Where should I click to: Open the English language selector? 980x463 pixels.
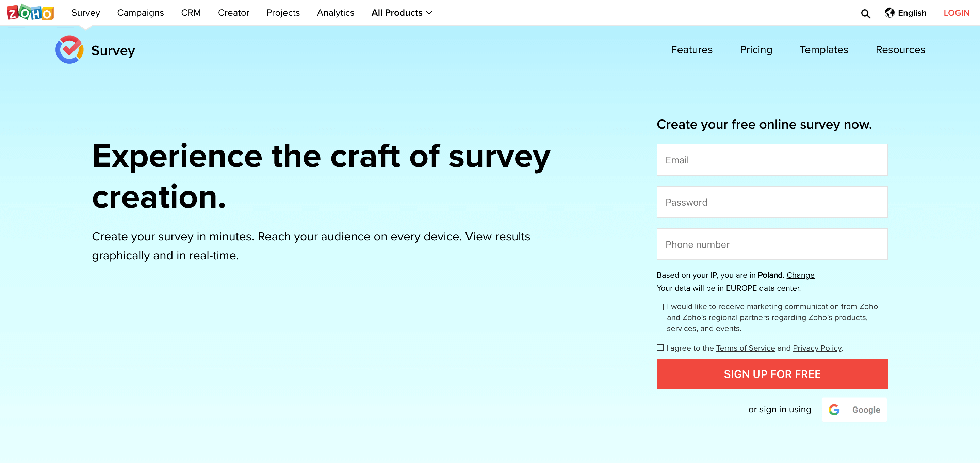coord(912,13)
